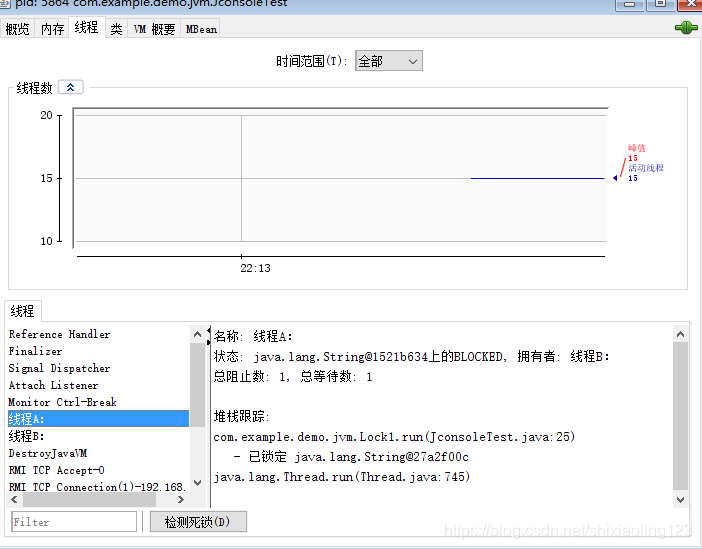Open the 类 tab
702x549 pixels.
coord(116,29)
